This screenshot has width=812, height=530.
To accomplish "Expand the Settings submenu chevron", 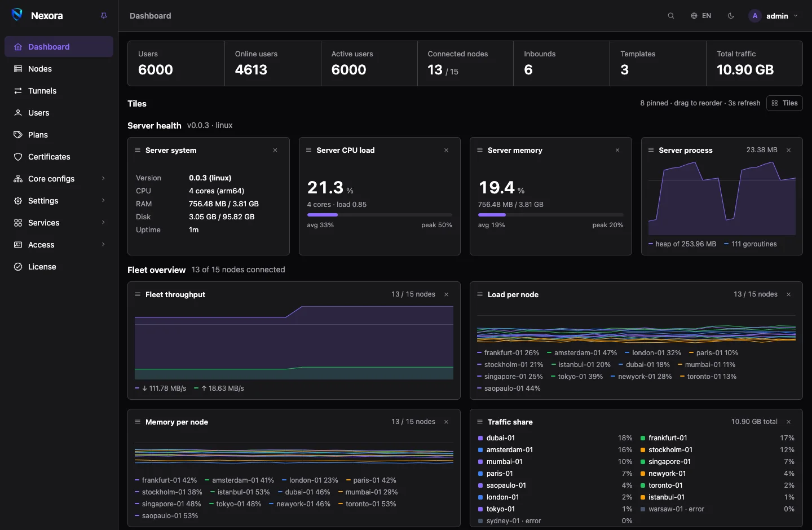I will (103, 201).
